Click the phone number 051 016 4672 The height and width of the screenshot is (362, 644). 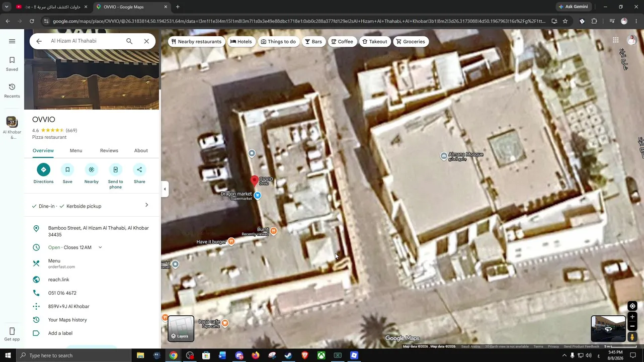[92, 293]
